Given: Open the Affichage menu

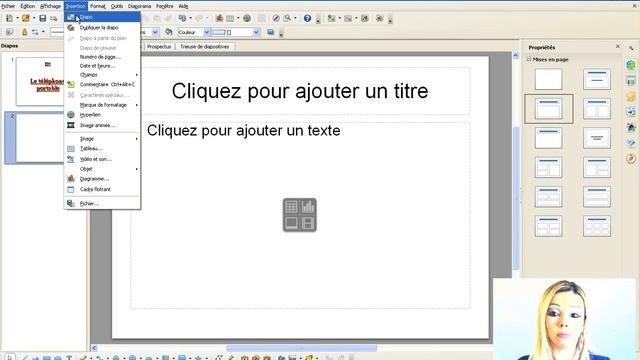Looking at the screenshot, I should pos(50,6).
